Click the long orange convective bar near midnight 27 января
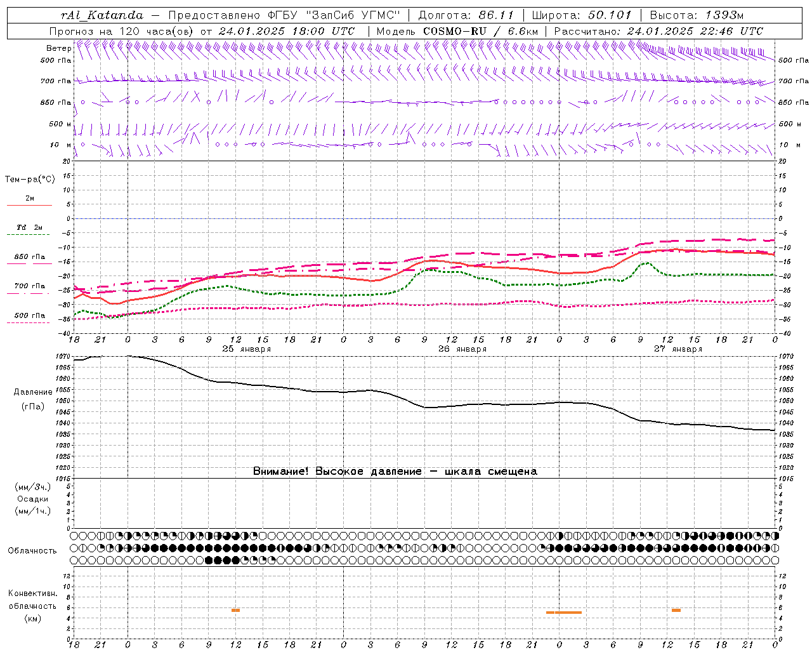Image resolution: width=812 pixels, height=650 pixels. (563, 613)
